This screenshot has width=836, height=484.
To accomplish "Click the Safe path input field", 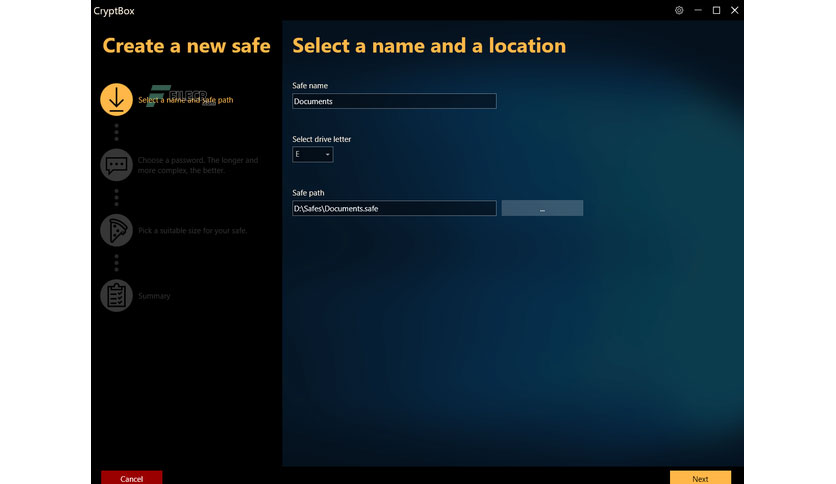I will [394, 208].
